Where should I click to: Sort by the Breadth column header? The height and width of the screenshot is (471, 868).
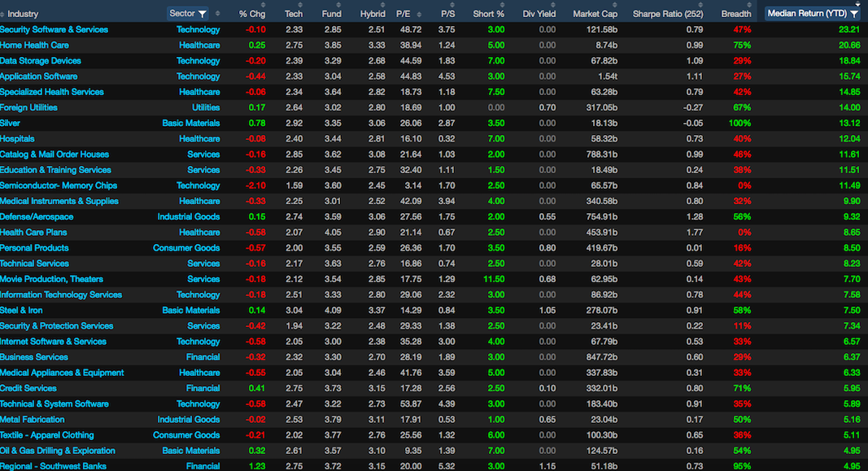pyautogui.click(x=736, y=14)
